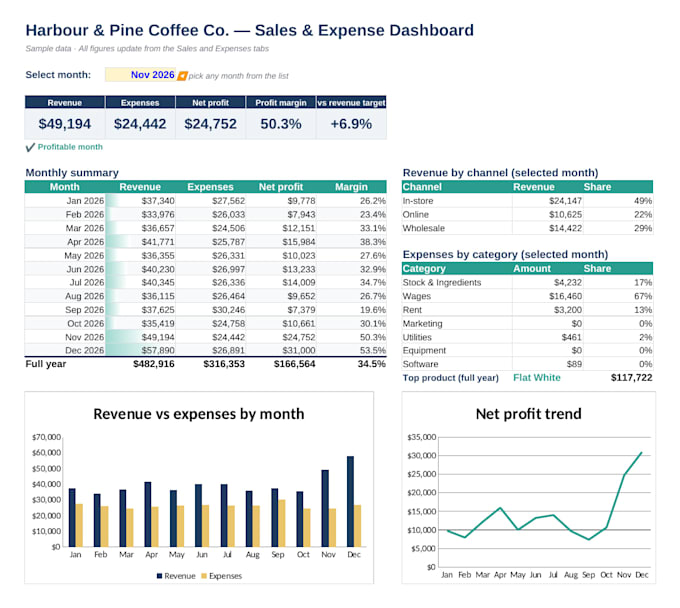Select the $24,752 Net profit KPI value
The image size is (680, 608).
click(x=210, y=124)
